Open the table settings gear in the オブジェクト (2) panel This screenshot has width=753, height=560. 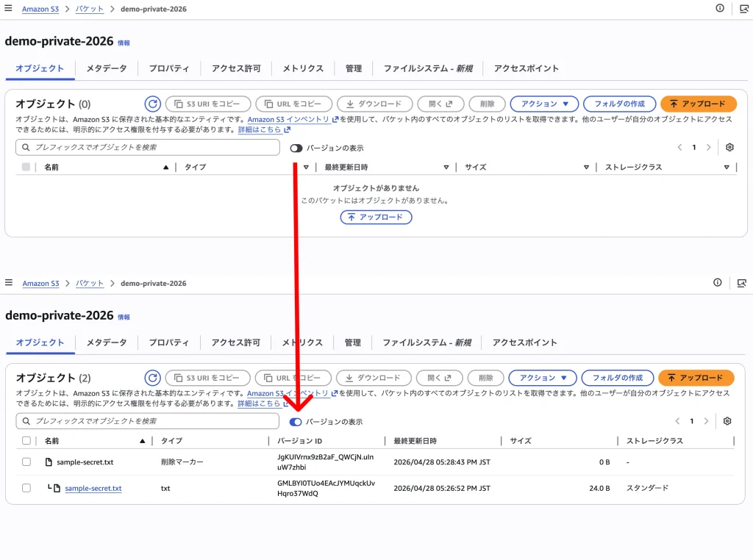click(x=727, y=421)
